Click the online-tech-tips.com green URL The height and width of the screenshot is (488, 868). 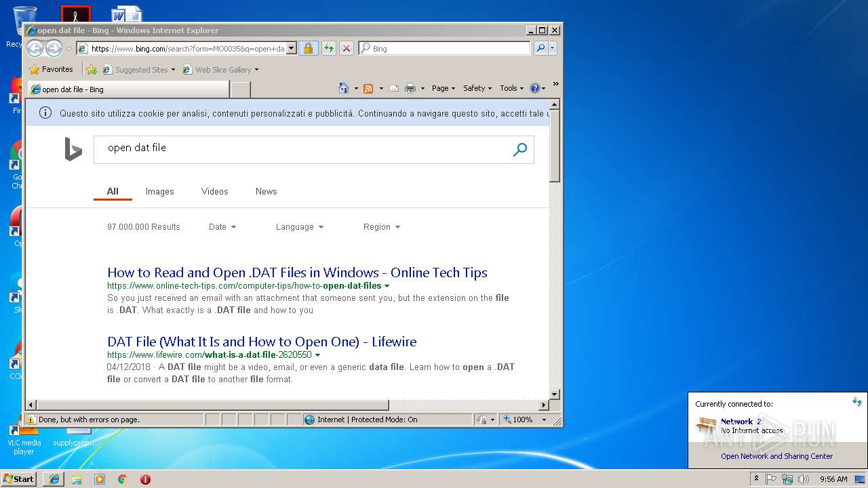[x=244, y=286]
